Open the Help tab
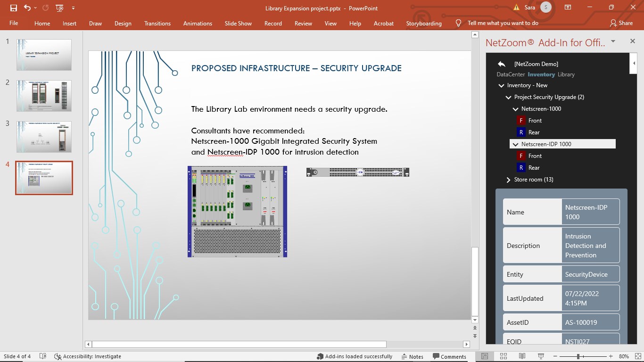644x362 pixels. click(355, 23)
